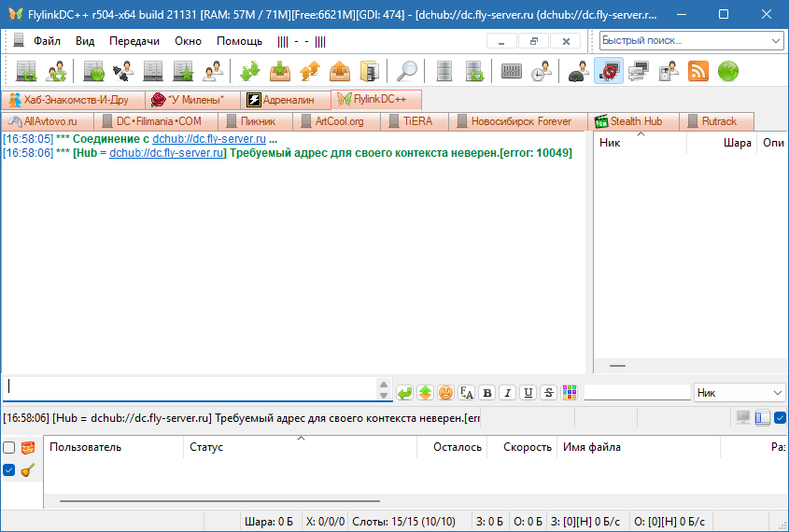Click the users with green arrows icon

[56, 71]
